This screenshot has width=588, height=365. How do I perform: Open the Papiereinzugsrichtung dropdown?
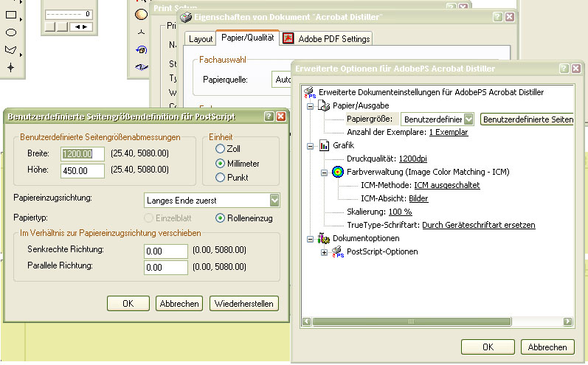point(274,201)
